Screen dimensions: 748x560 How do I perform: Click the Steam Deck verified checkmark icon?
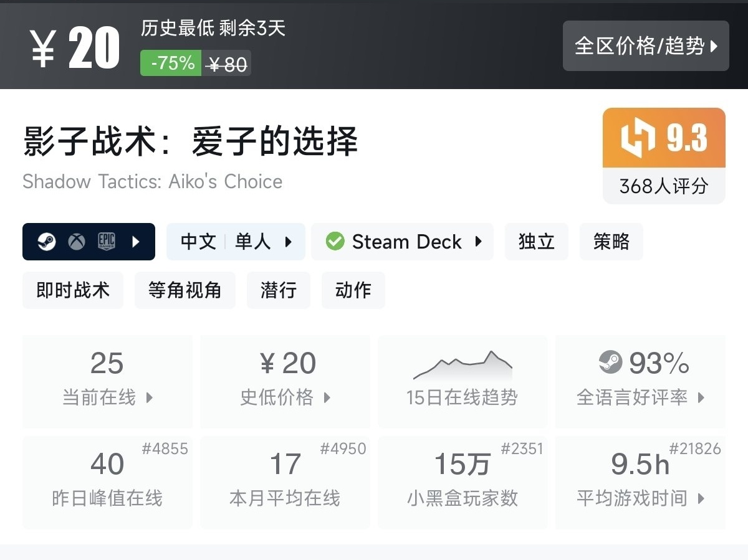(335, 242)
